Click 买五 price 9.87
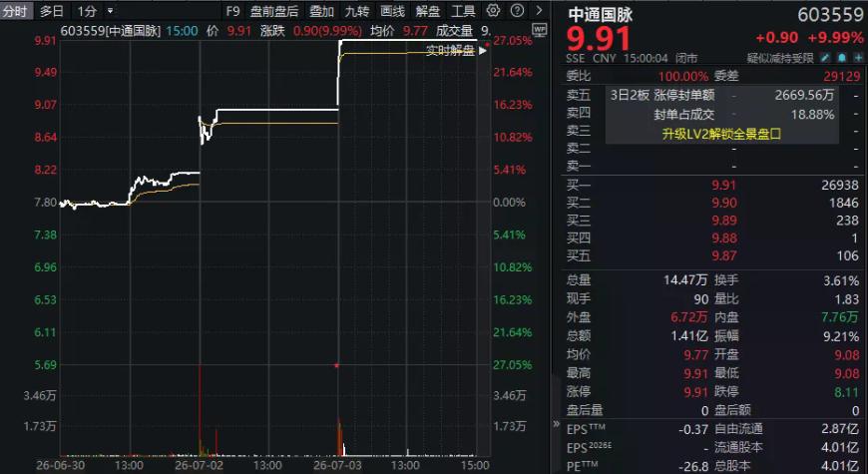The height and width of the screenshot is (474, 868). [x=724, y=255]
